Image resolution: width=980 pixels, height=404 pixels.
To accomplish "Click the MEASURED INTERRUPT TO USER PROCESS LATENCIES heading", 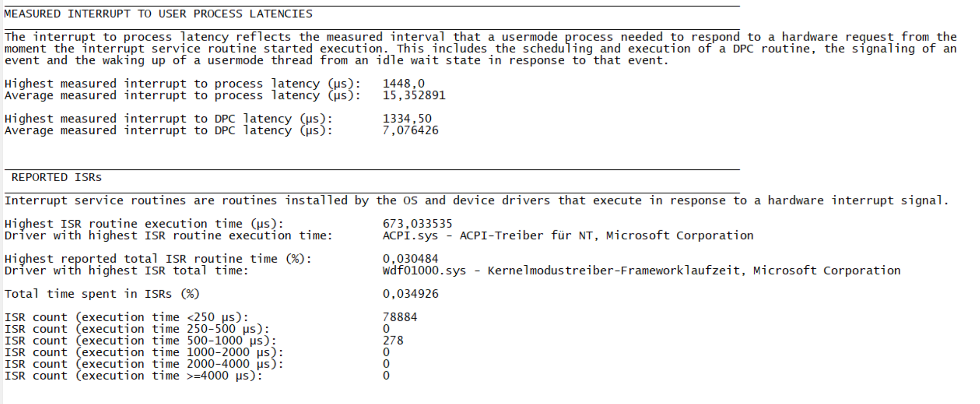I will click(158, 14).
